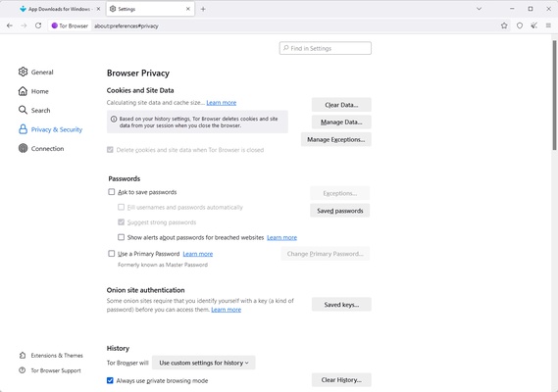Click the New Identity broom icon
The image size is (558, 392).
[x=533, y=25]
